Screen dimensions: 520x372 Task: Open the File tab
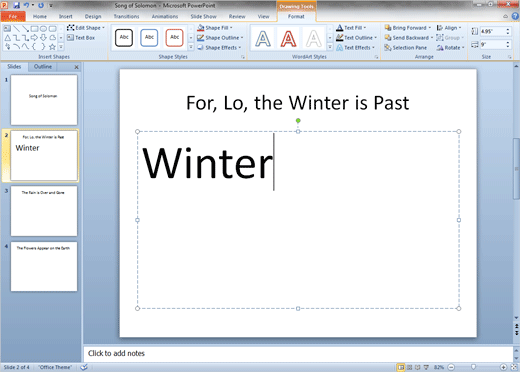pyautogui.click(x=13, y=16)
